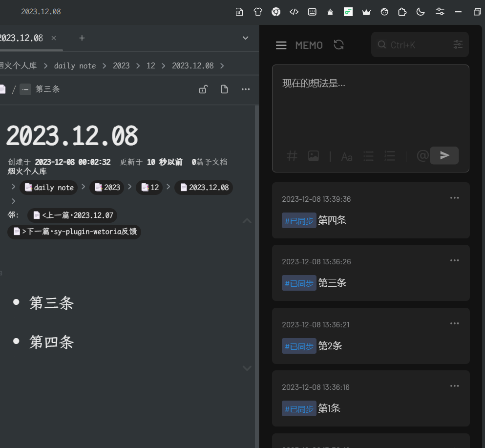Expand the tab list dropdown chevron
Screen dimensions: 485x448
click(x=246, y=38)
